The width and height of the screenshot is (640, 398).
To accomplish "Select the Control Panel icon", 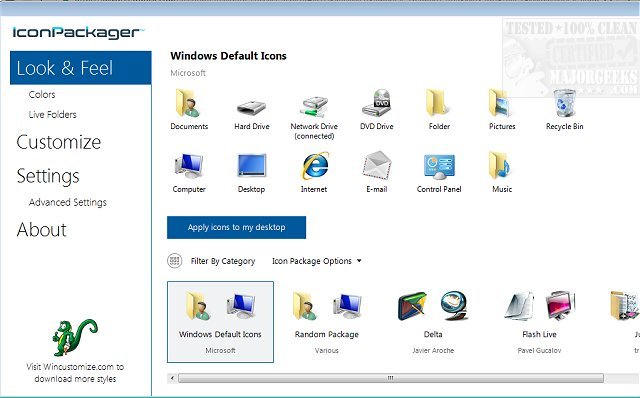I will pyautogui.click(x=439, y=167).
